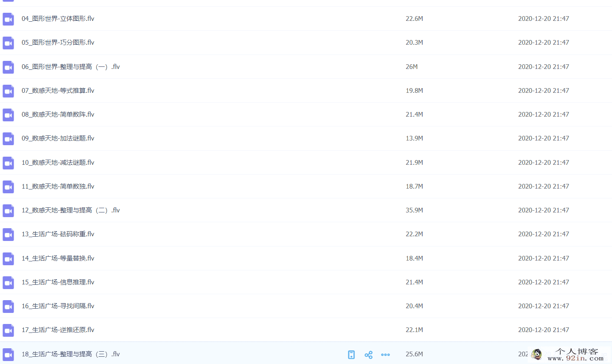
Task: Click video icon for 17_生活广场-逆推还原.flv
Action: (8, 330)
